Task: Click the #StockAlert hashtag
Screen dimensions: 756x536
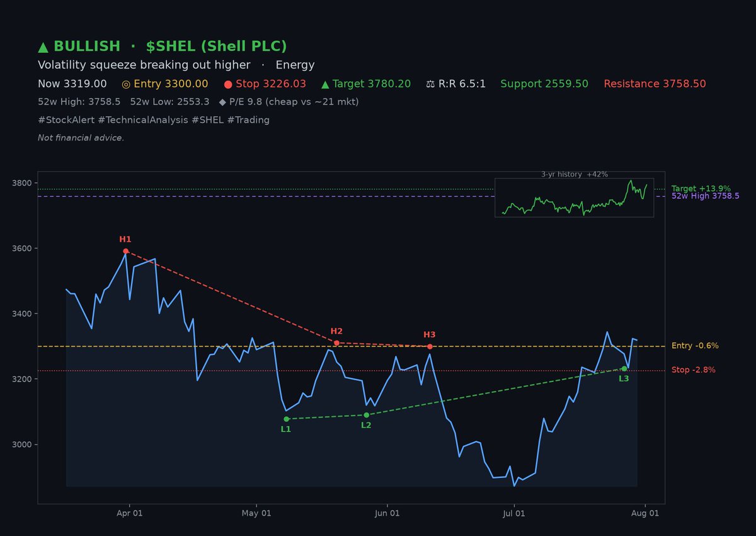Action: [66, 120]
